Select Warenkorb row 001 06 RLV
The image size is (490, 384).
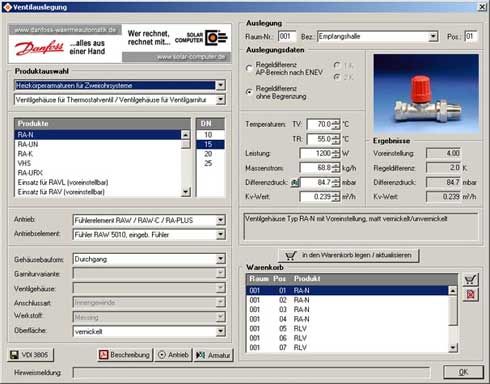tap(347, 338)
